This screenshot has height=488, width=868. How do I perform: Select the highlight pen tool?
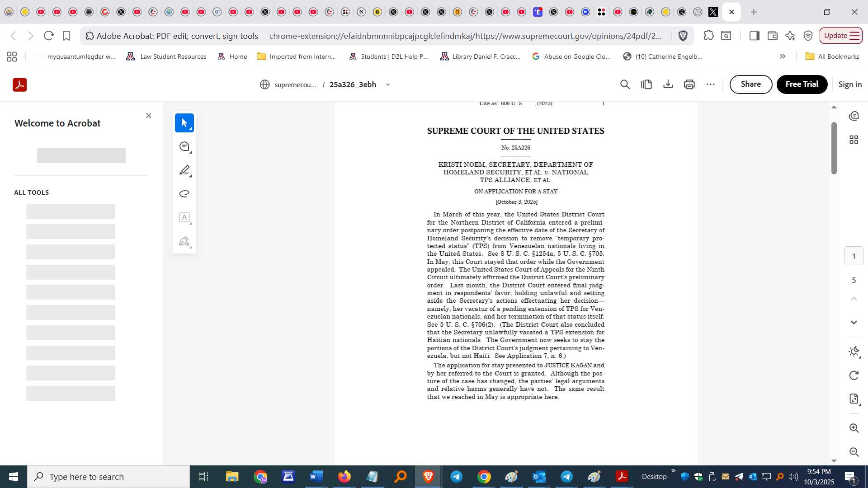184,170
